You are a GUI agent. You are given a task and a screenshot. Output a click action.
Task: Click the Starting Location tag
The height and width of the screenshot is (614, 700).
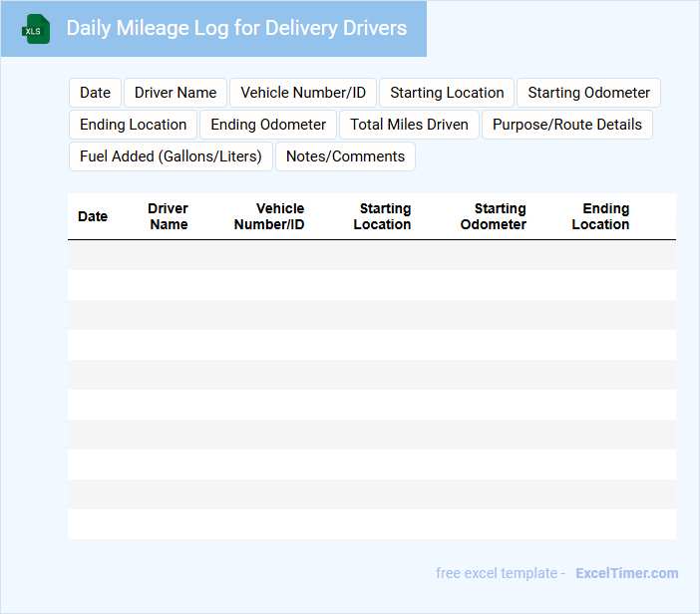tap(447, 93)
